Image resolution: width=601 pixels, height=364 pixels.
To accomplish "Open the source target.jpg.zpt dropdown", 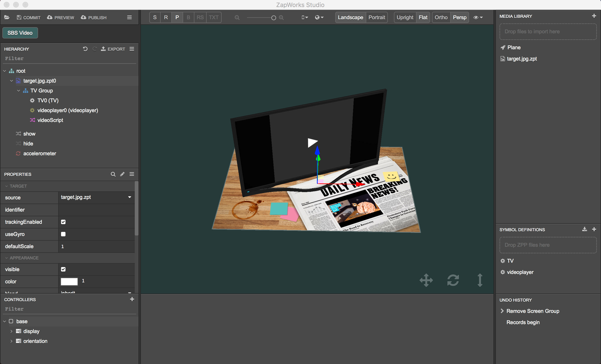I will pyautogui.click(x=130, y=197).
